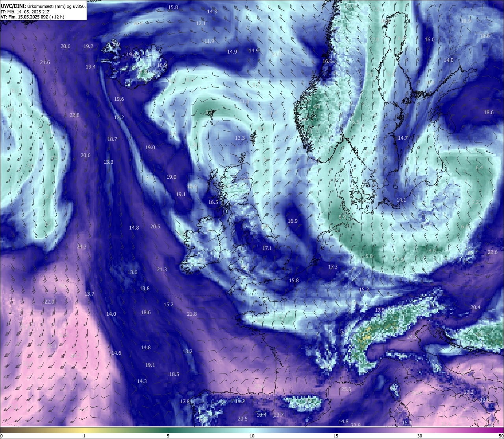The width and height of the screenshot is (504, 439).
Task: Click the 14.1 value near the Baltic coast
Action: coord(401,200)
